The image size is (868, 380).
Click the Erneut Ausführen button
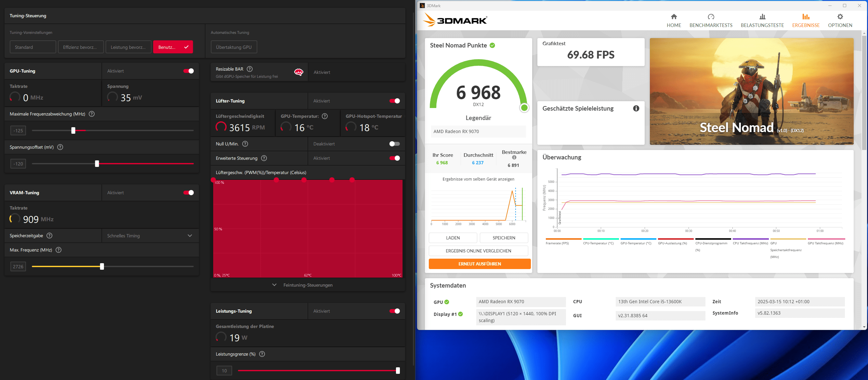click(x=479, y=264)
